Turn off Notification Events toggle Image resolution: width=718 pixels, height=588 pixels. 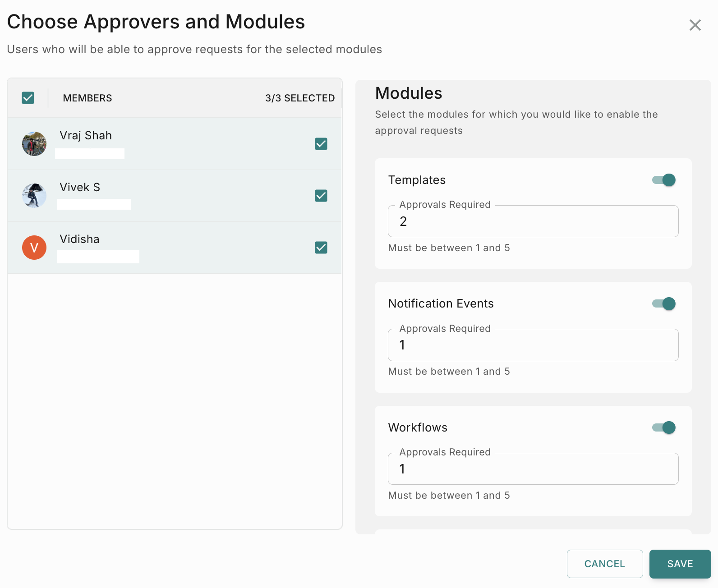click(664, 304)
